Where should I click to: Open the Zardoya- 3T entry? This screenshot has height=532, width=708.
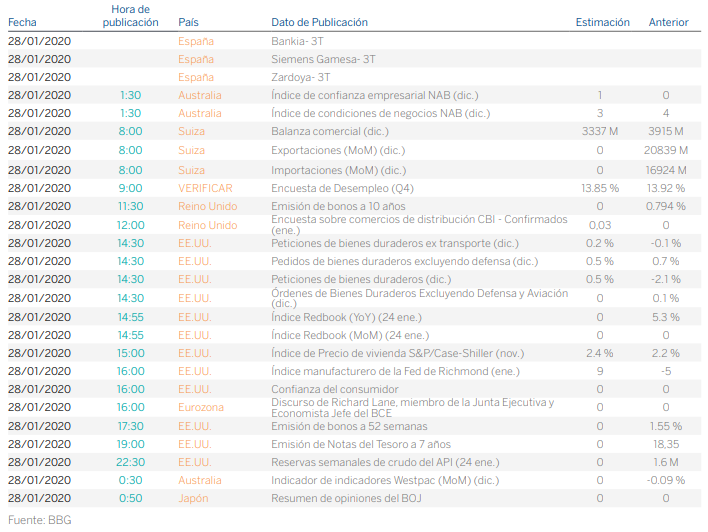[x=300, y=78]
